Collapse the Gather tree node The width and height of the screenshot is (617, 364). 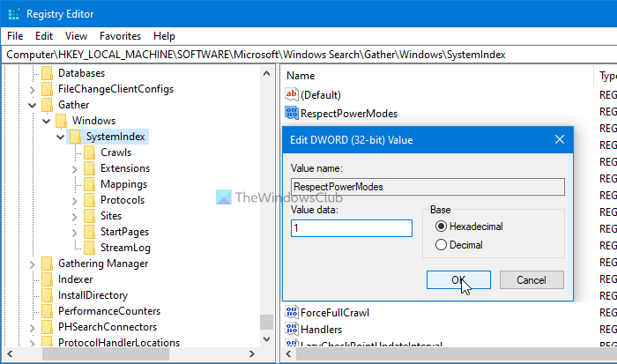click(33, 105)
